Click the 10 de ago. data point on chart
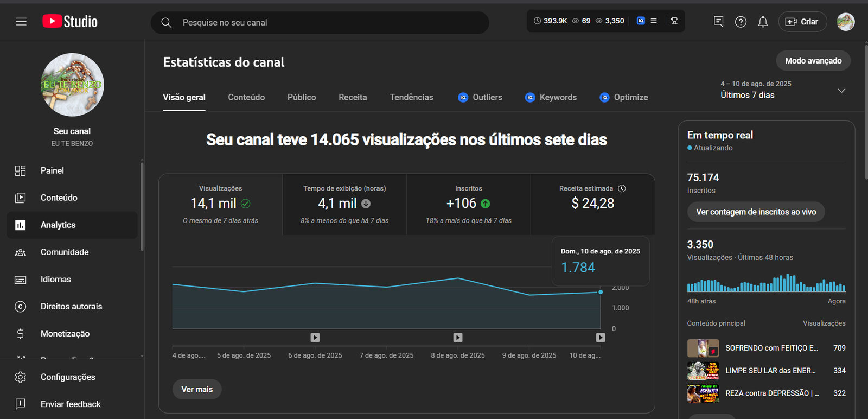The width and height of the screenshot is (868, 419). [x=601, y=292]
